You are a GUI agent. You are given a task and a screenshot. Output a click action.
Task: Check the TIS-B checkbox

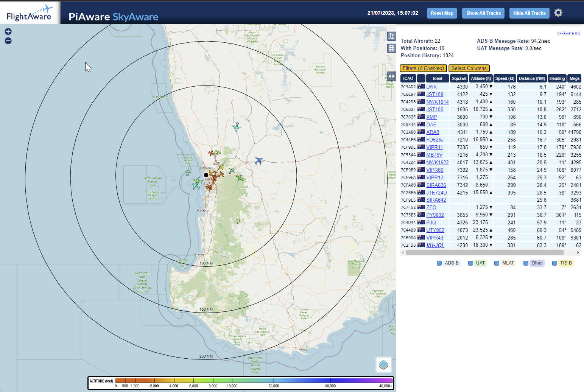pos(554,263)
